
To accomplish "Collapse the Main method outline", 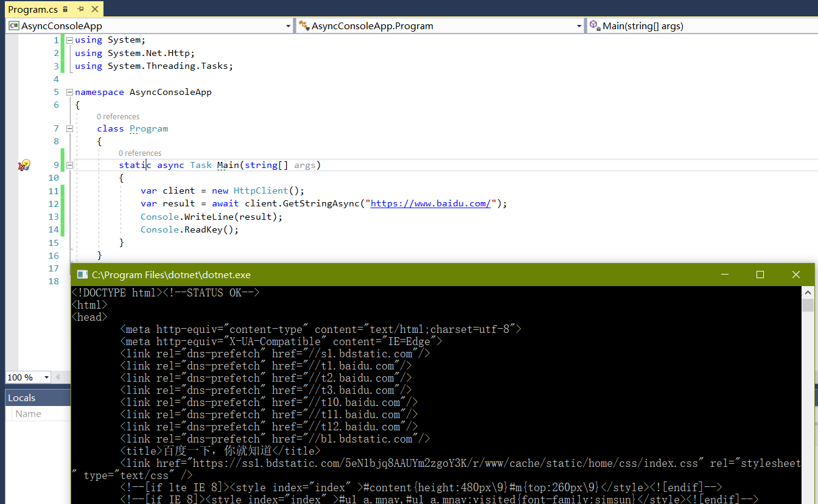I will click(69, 166).
